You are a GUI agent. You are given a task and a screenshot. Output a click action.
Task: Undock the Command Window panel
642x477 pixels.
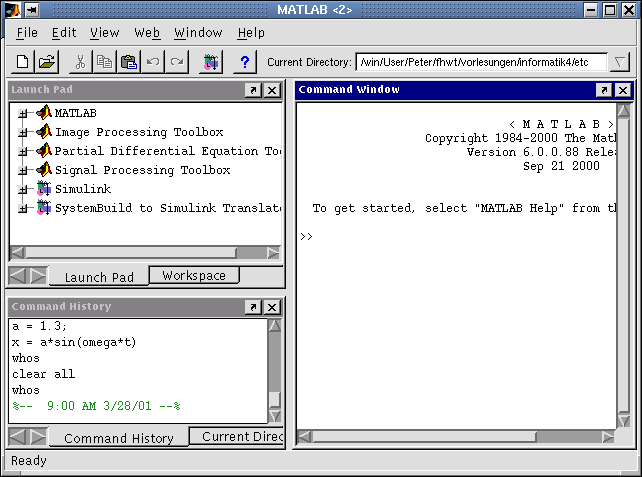pos(604,90)
